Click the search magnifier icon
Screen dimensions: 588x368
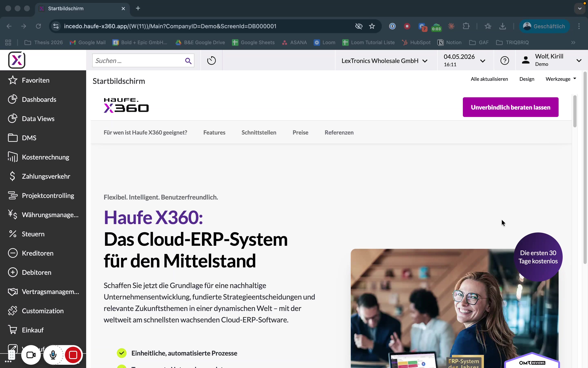pyautogui.click(x=188, y=61)
